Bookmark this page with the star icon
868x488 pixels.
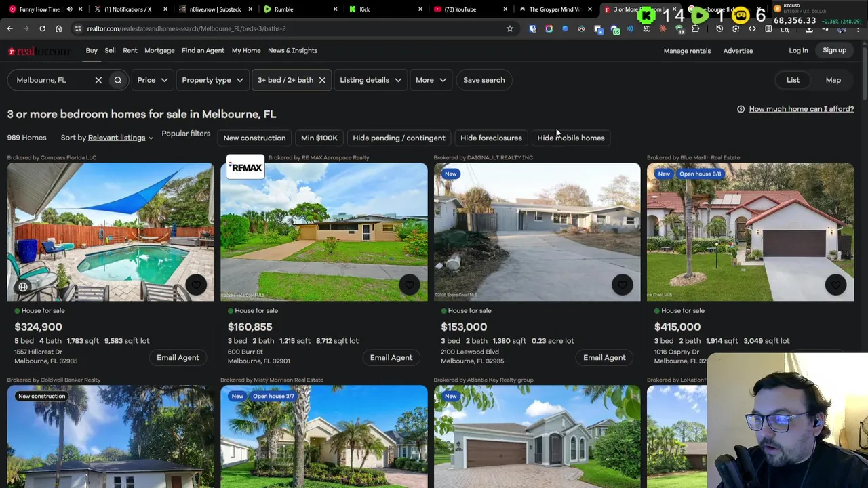point(510,28)
